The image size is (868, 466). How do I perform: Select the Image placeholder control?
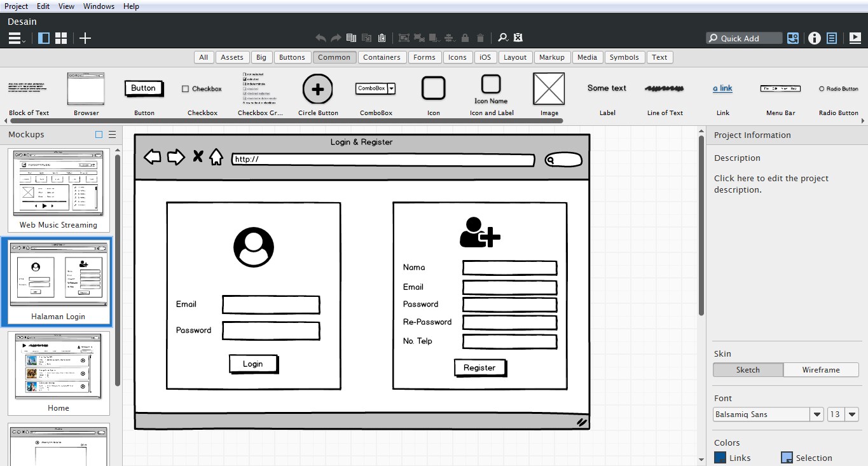coord(549,94)
